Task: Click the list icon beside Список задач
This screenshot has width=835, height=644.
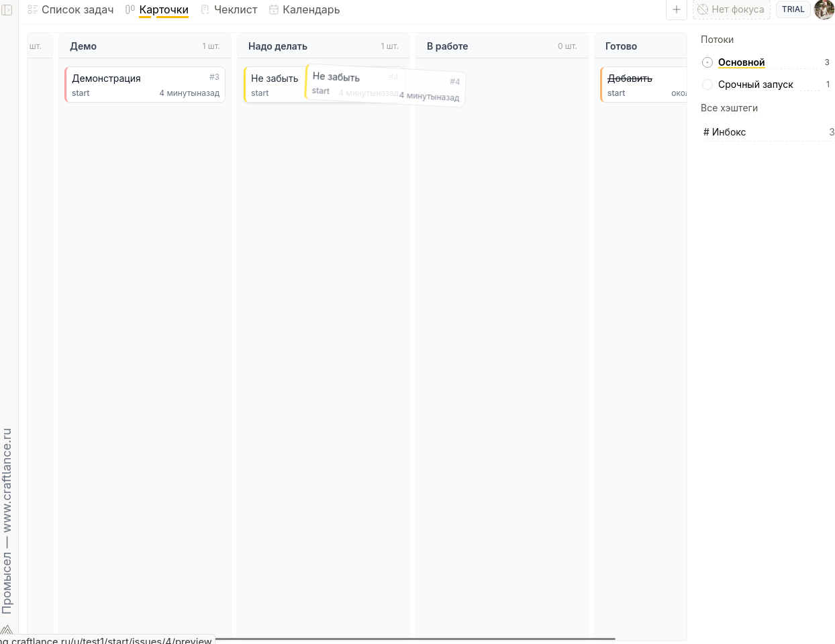Action: coord(32,9)
